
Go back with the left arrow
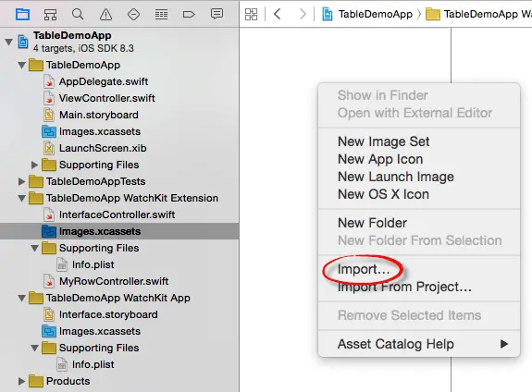[x=278, y=14]
